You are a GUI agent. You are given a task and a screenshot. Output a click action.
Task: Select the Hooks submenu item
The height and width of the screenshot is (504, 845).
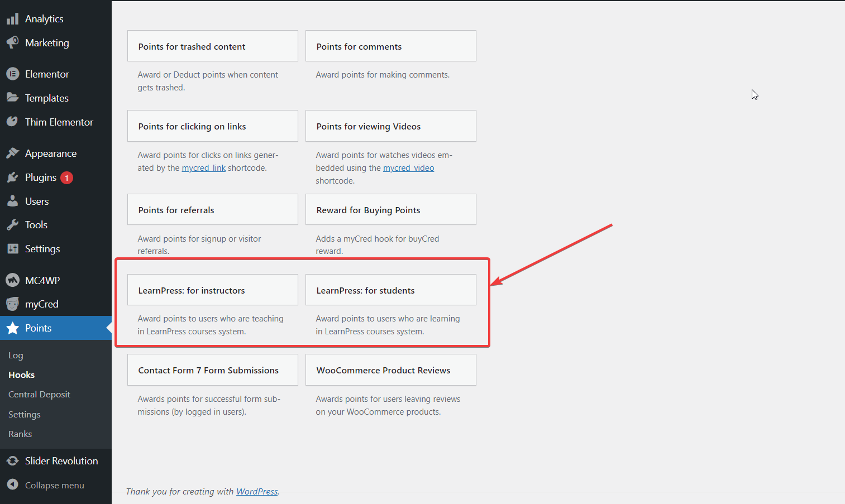[x=21, y=375]
